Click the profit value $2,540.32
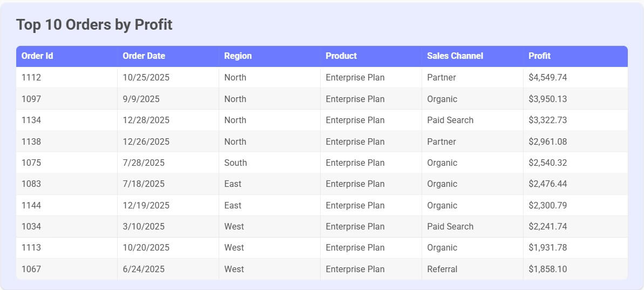Image resolution: width=644 pixels, height=290 pixels. point(548,163)
